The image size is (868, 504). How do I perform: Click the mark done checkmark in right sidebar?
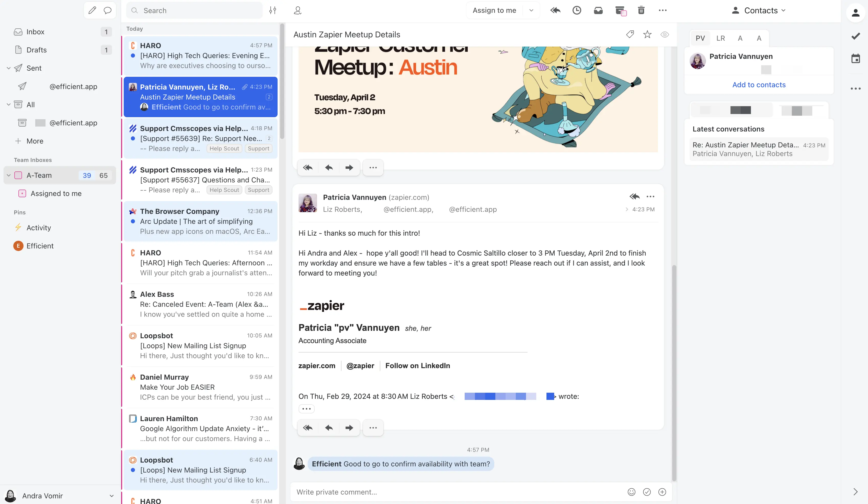tap(855, 36)
